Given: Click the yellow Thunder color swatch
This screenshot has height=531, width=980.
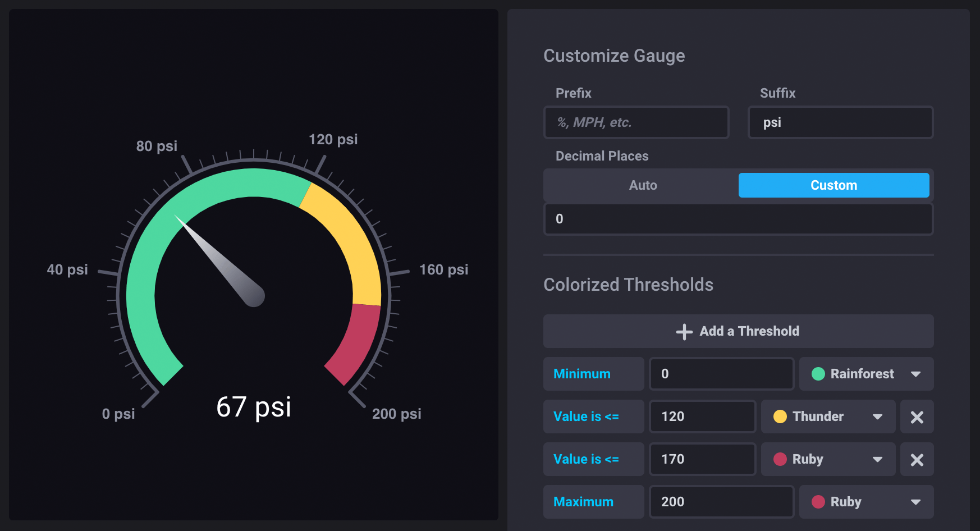Looking at the screenshot, I should click(780, 416).
